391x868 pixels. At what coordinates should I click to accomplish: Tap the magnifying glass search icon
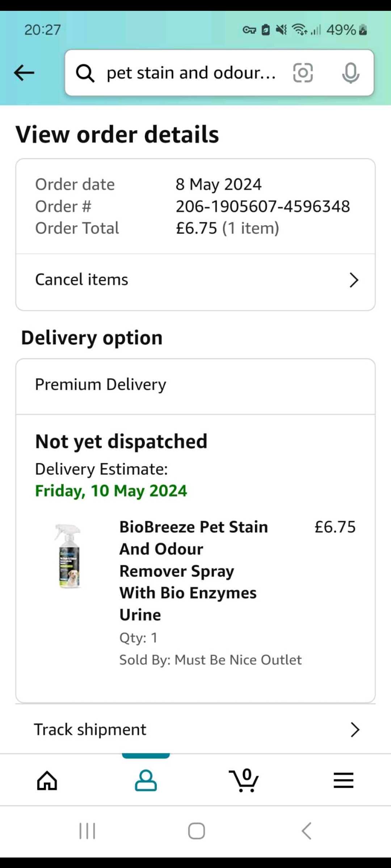[85, 73]
